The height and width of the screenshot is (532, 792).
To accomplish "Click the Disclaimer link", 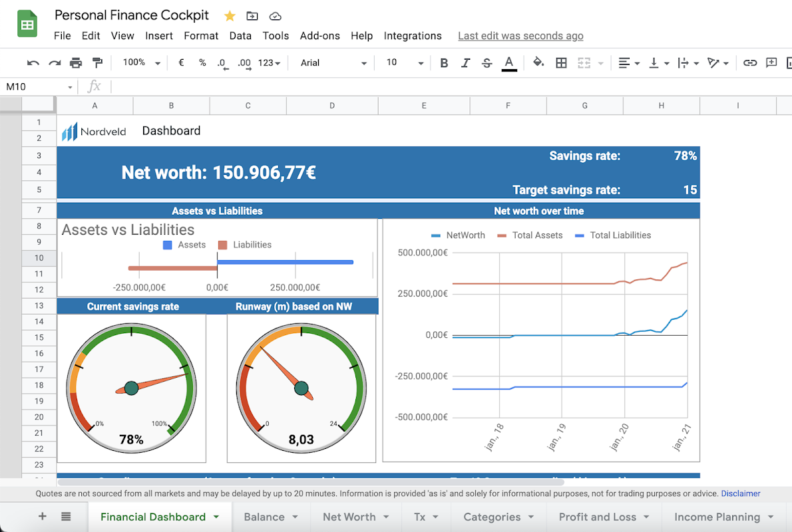I will click(x=740, y=493).
